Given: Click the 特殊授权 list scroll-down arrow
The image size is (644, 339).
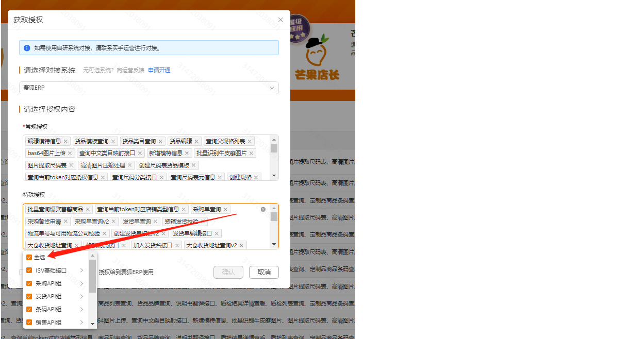Looking at the screenshot, I should [274, 244].
